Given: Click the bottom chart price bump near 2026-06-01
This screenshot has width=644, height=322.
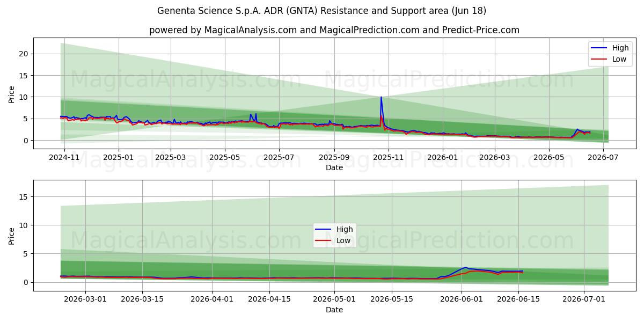Looking at the screenshot, I should [466, 267].
